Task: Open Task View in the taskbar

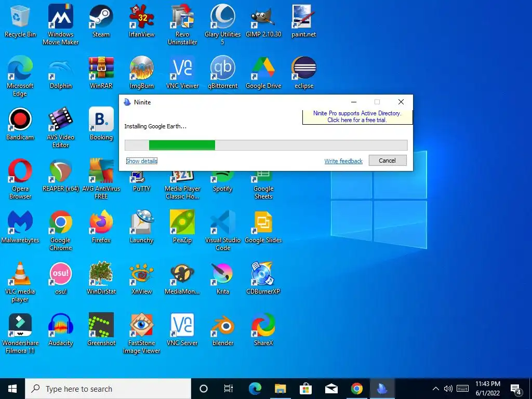Action: point(229,389)
